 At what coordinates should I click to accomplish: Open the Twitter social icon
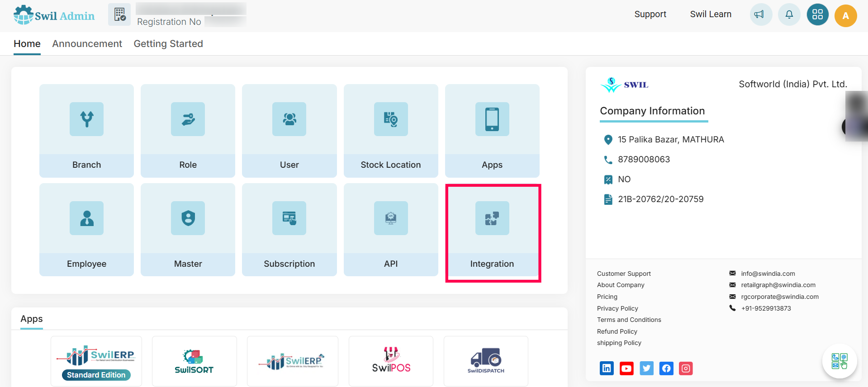pos(646,368)
